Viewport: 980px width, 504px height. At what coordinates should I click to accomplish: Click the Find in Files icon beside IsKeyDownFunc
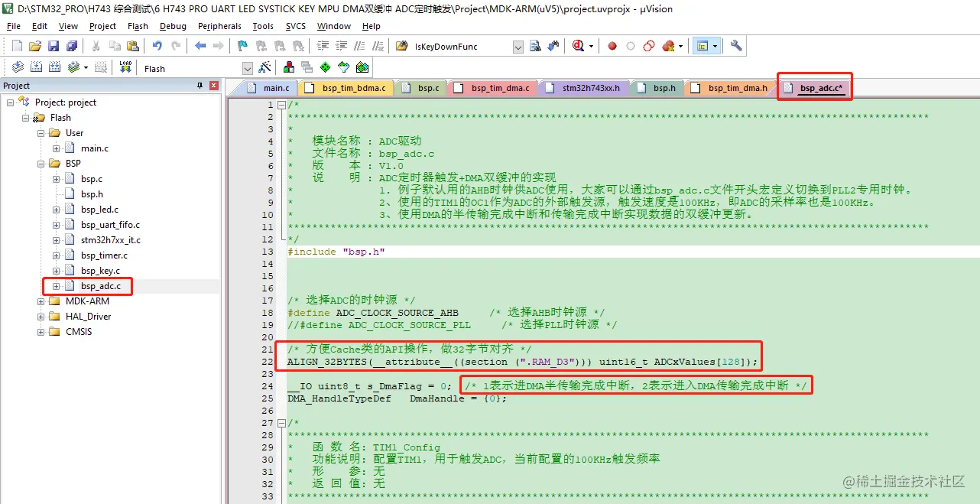pos(403,46)
